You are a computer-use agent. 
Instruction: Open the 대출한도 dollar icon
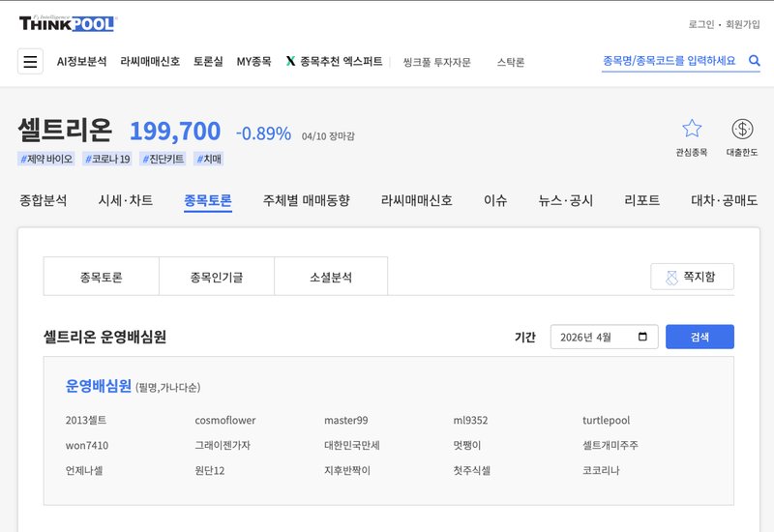pyautogui.click(x=742, y=129)
